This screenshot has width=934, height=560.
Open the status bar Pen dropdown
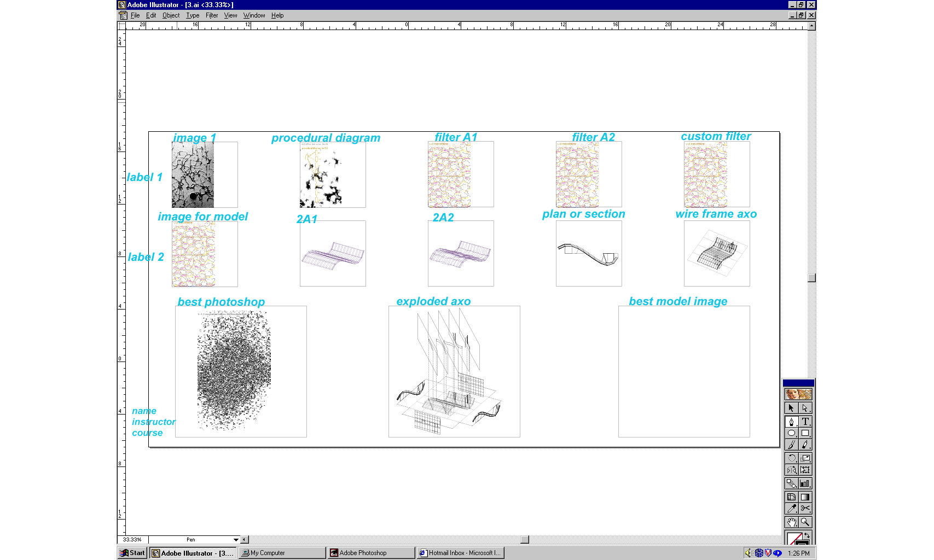(x=236, y=540)
